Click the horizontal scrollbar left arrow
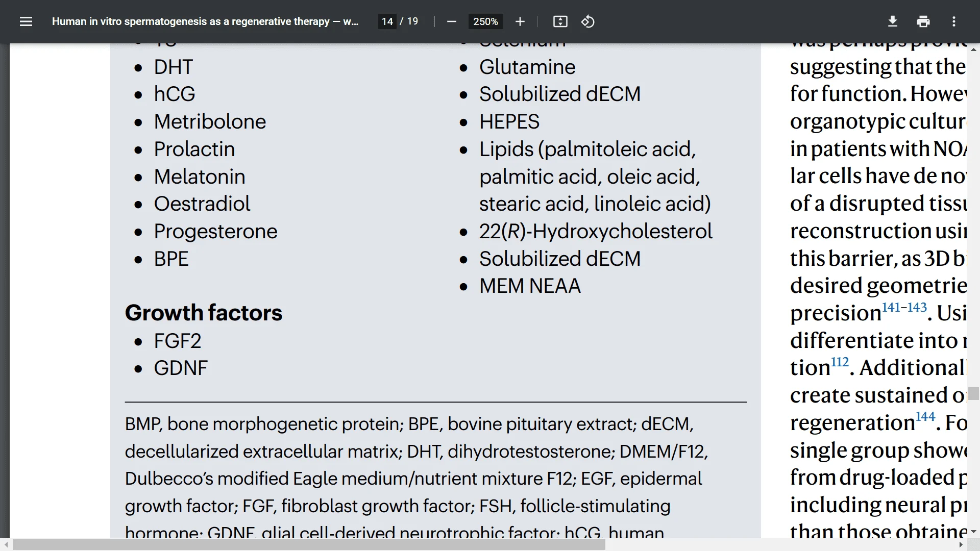This screenshot has width=980, height=551. [x=5, y=545]
